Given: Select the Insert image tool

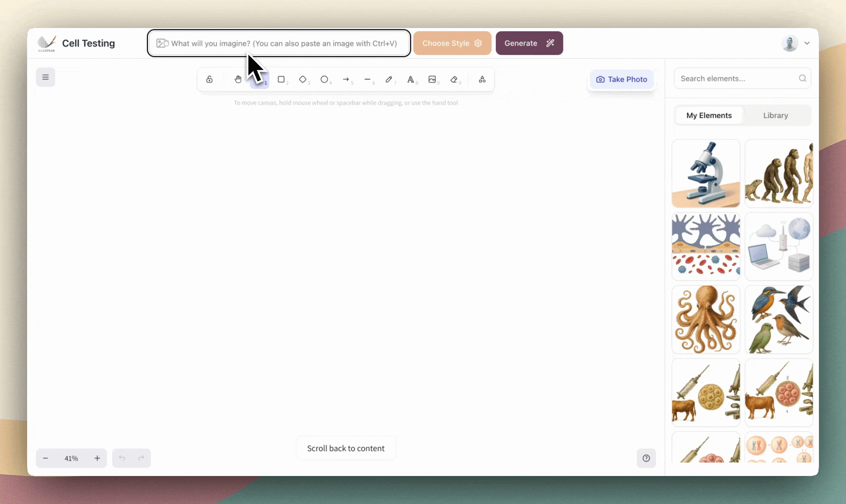Looking at the screenshot, I should pos(432,79).
